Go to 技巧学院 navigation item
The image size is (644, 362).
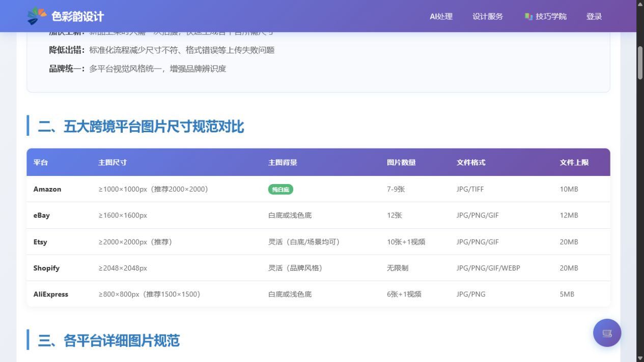coord(546,16)
